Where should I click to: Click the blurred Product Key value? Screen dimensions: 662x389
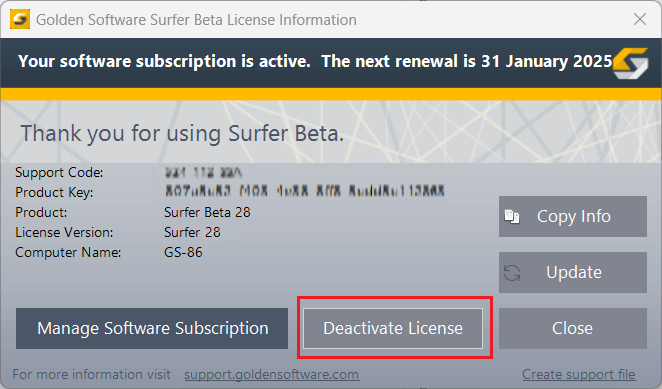pyautogui.click(x=304, y=191)
